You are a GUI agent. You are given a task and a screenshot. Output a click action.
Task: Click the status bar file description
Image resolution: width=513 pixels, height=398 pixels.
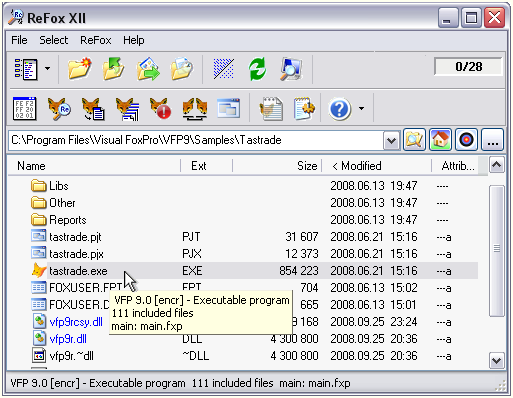[x=180, y=383]
